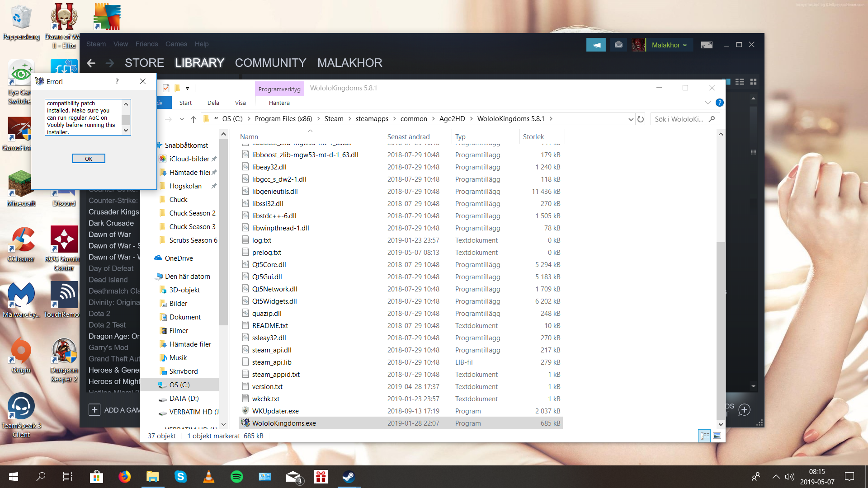Go back with Steam back arrow

click(x=91, y=63)
